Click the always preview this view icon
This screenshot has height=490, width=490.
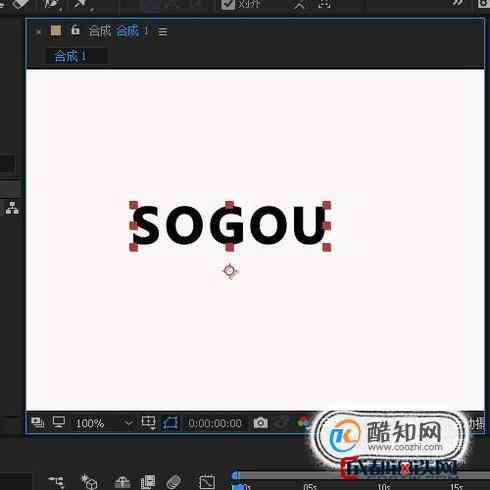(x=38, y=423)
